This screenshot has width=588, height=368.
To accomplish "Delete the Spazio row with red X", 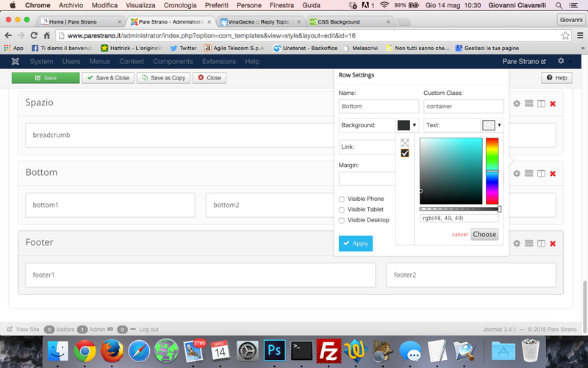I will coord(553,104).
